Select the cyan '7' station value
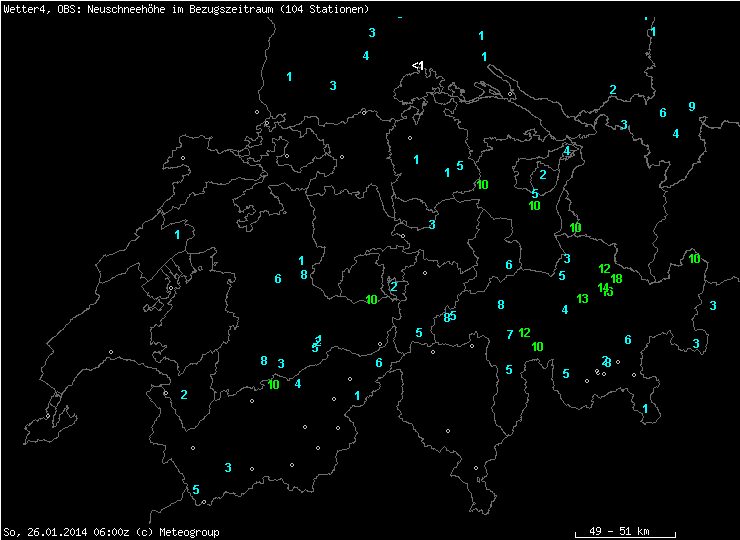 pyautogui.click(x=509, y=335)
